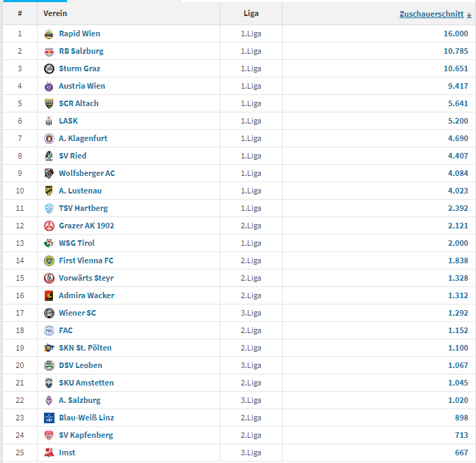Screen dimensions: 476x463
Task: Click the Austria Wien purple crest
Action: [x=49, y=87]
